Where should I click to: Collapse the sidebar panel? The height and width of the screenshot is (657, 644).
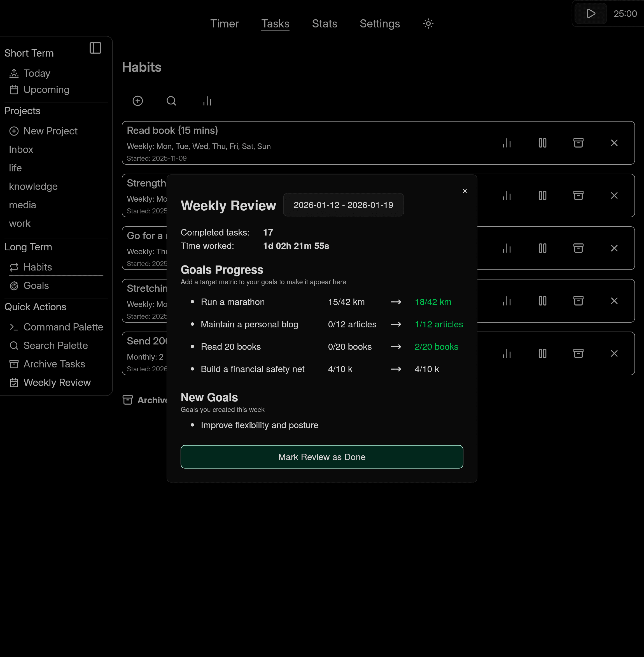coord(95,48)
